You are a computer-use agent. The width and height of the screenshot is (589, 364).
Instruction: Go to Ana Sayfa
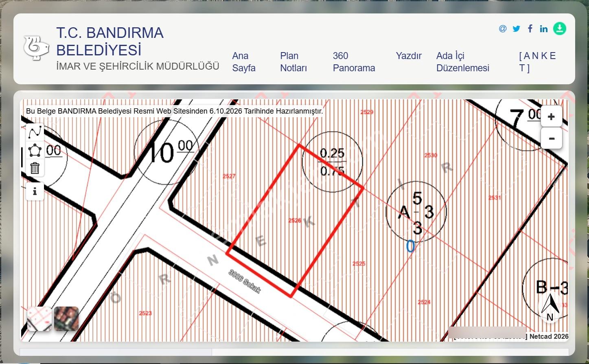(244, 62)
